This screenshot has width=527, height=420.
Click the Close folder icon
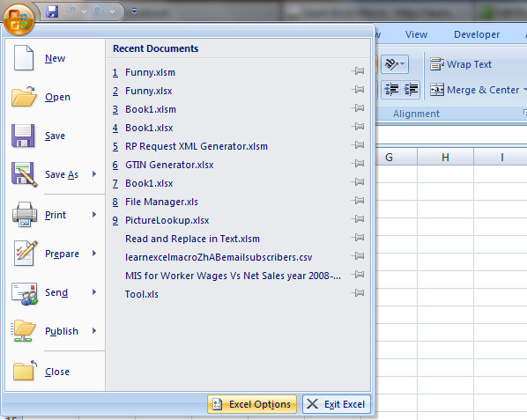pos(25,371)
